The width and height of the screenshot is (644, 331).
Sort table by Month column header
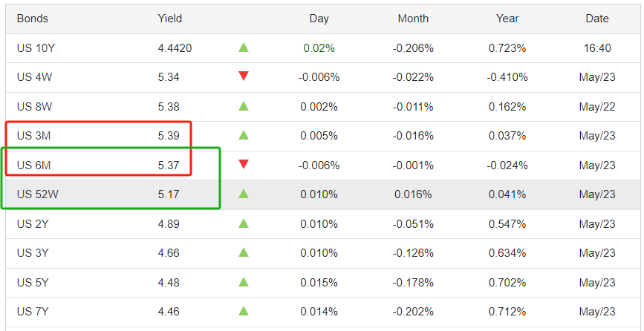413,19
